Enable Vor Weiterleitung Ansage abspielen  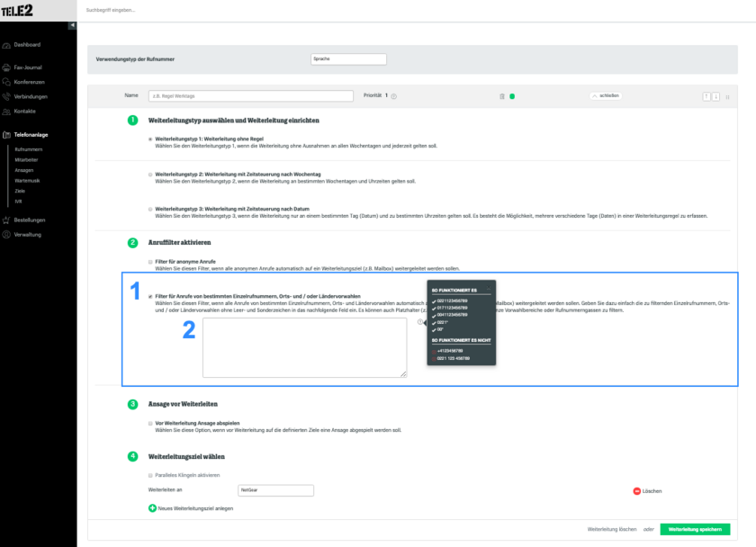coord(150,423)
